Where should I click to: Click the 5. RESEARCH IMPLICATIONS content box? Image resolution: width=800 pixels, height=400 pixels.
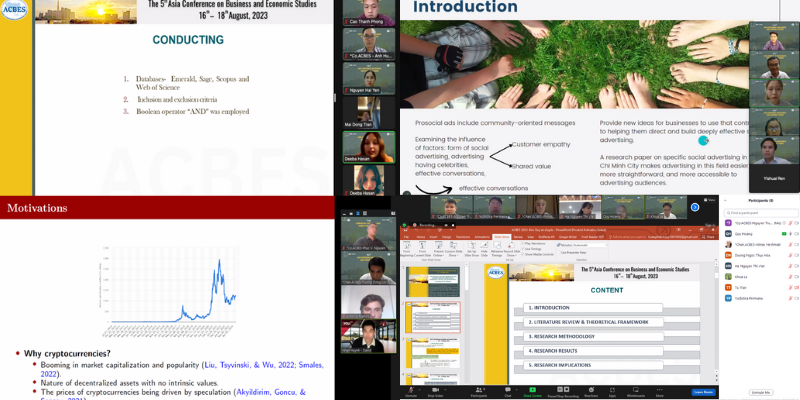coord(592,365)
